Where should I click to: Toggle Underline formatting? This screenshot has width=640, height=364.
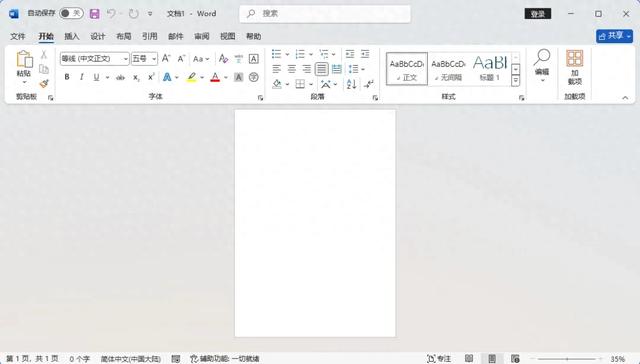96,77
